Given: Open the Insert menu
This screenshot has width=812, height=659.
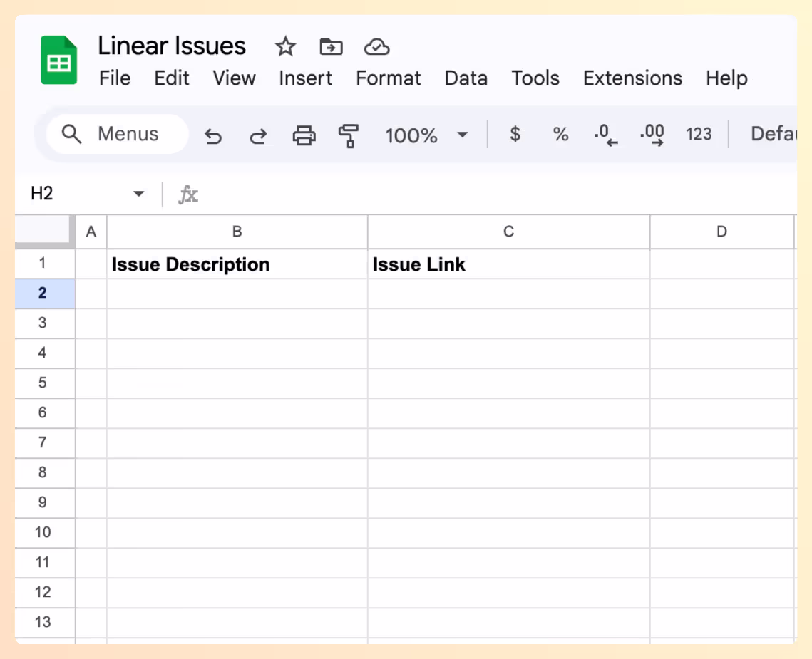Looking at the screenshot, I should pyautogui.click(x=306, y=78).
